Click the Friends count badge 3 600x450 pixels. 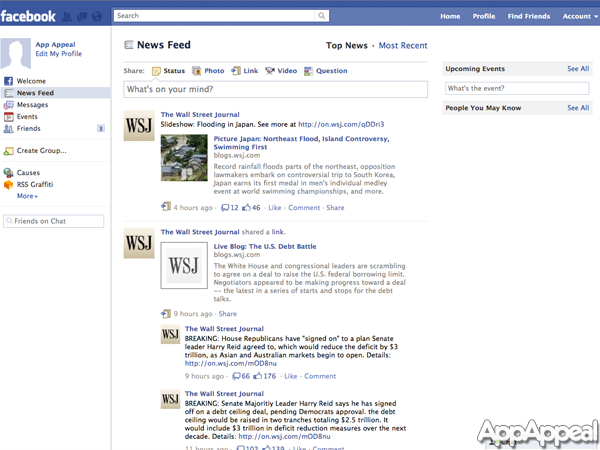[x=101, y=129]
